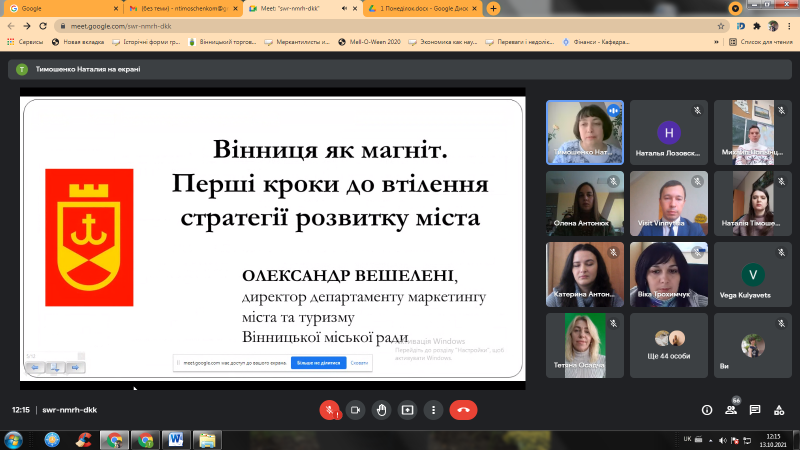Click the taskbar clock 12:15

tap(773, 440)
